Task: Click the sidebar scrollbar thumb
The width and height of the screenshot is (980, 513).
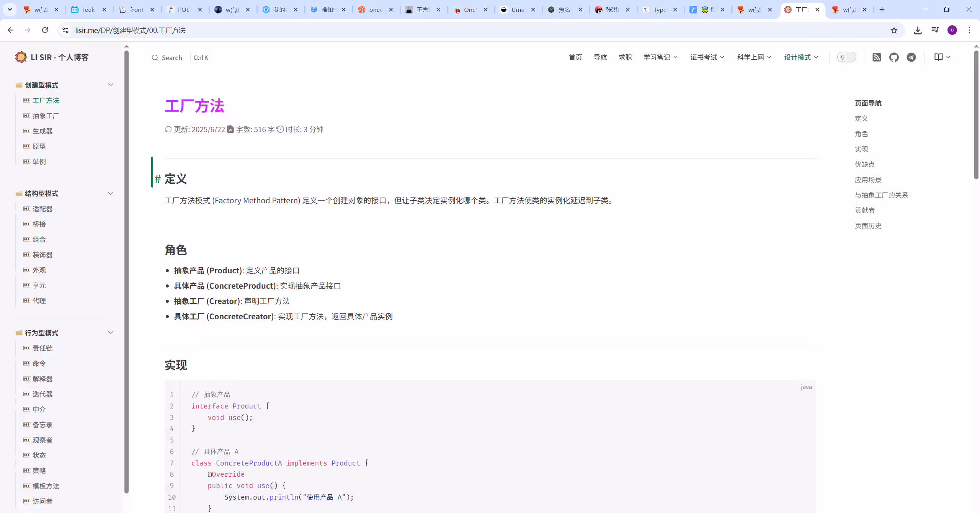Action: 127,272
